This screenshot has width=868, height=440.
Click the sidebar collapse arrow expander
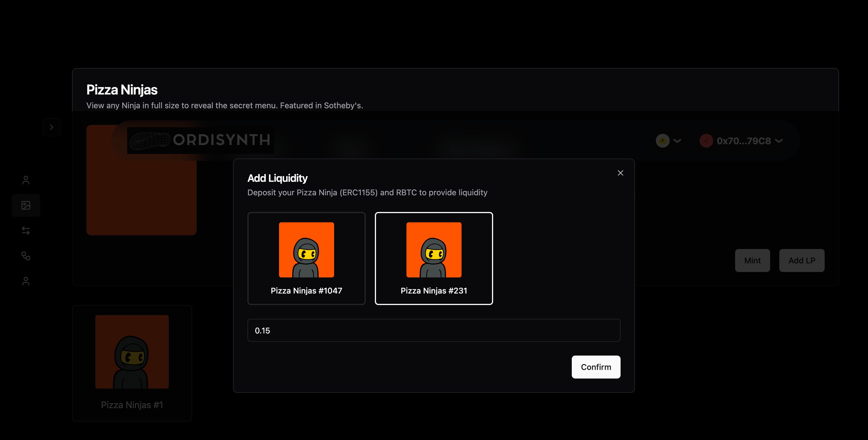tap(52, 126)
